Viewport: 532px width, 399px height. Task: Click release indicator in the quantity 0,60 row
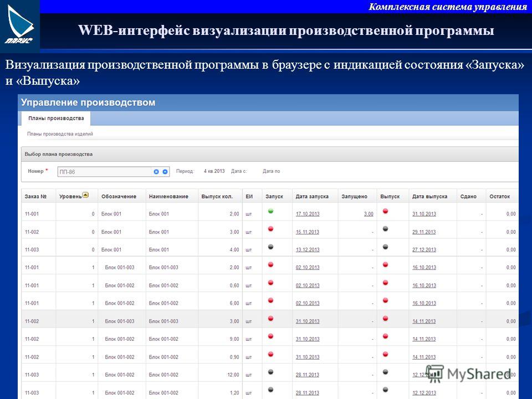tap(385, 283)
